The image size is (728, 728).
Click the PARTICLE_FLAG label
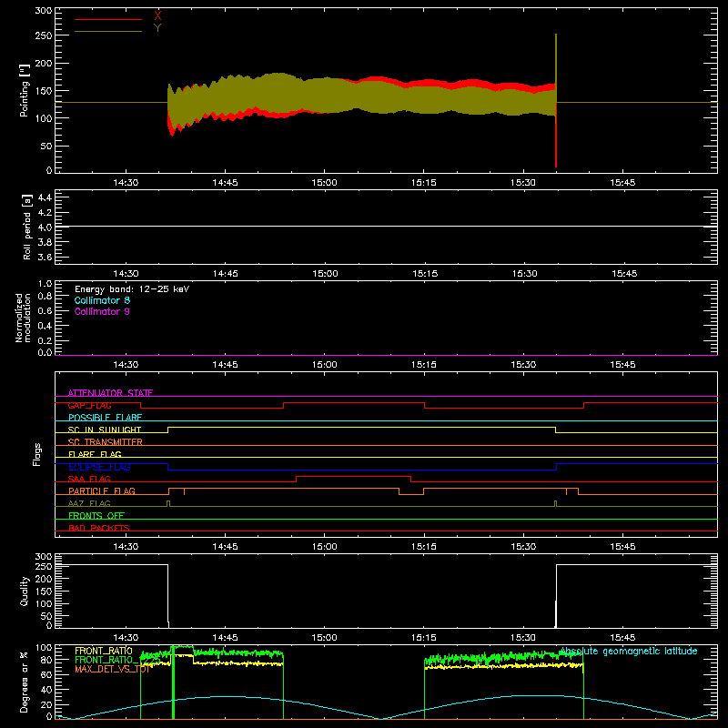(102, 490)
